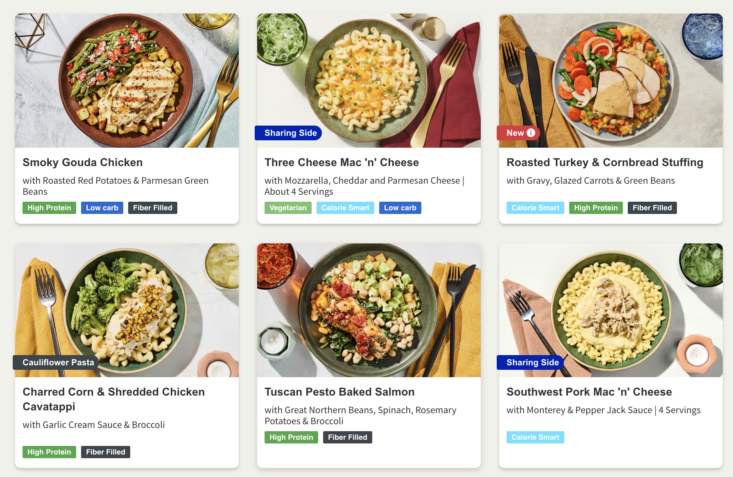This screenshot has width=733, height=477.
Task: Click Roasted Turkey & Cornbread Stuffing title
Action: [605, 162]
